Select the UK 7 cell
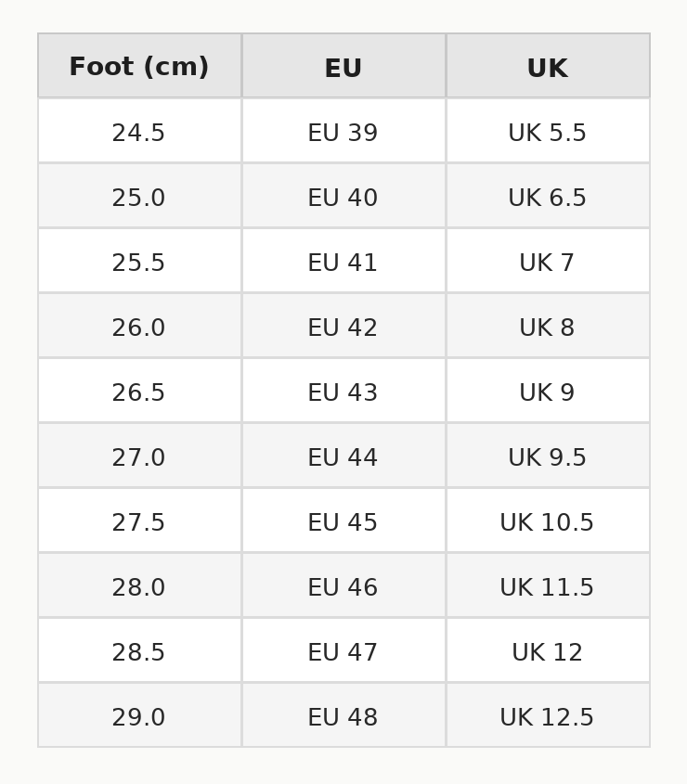 pyautogui.click(x=547, y=263)
